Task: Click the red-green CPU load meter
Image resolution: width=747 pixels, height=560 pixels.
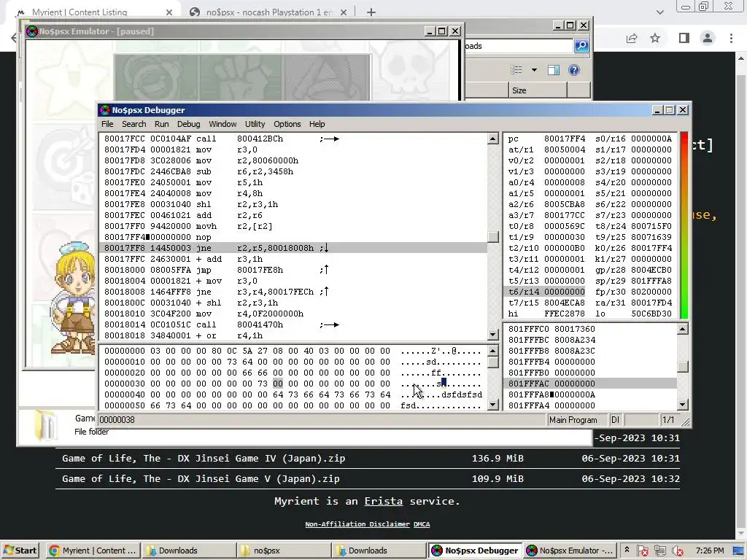Action: (x=684, y=225)
